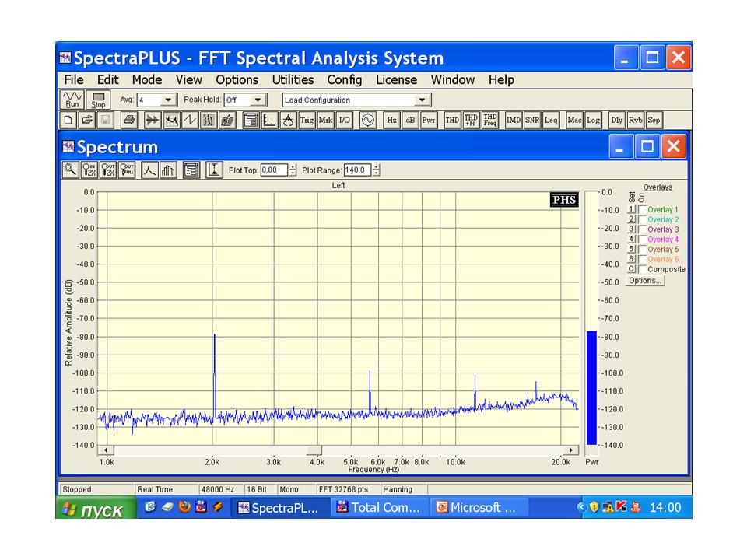Image resolution: width=747 pixels, height=560 pixels.
Task: Click the SNR toolbar button
Action: (532, 120)
